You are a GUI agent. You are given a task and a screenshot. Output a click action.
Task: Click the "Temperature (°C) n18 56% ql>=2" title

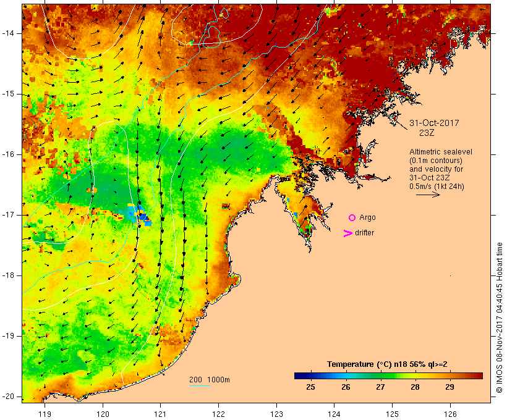(x=387, y=364)
